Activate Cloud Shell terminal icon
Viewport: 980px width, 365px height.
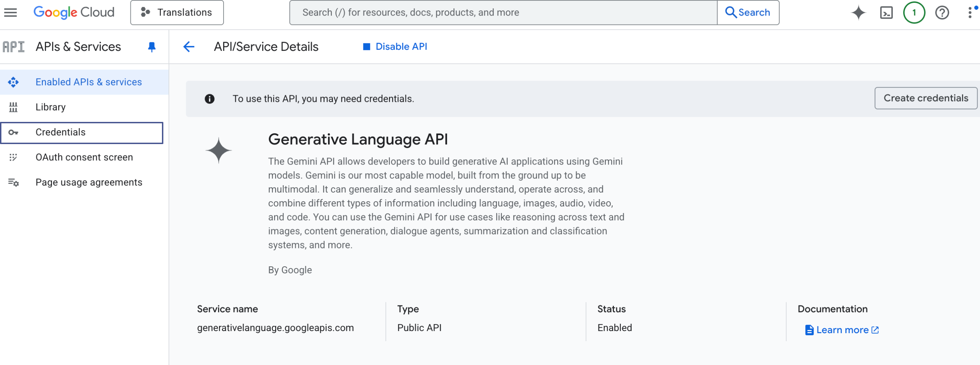click(886, 12)
